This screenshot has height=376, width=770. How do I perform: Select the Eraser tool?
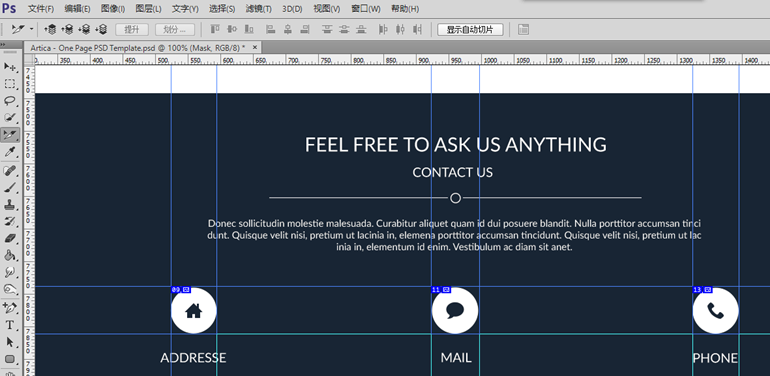click(10, 239)
